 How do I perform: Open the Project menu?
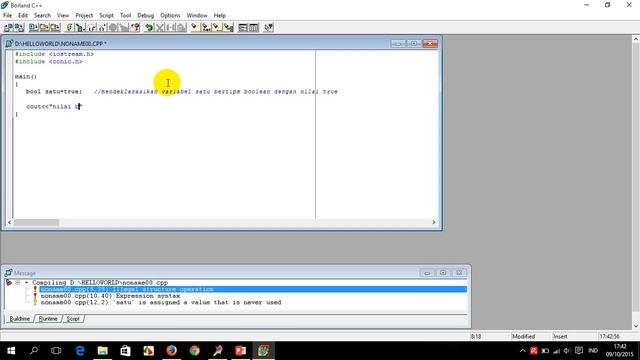tap(84, 15)
